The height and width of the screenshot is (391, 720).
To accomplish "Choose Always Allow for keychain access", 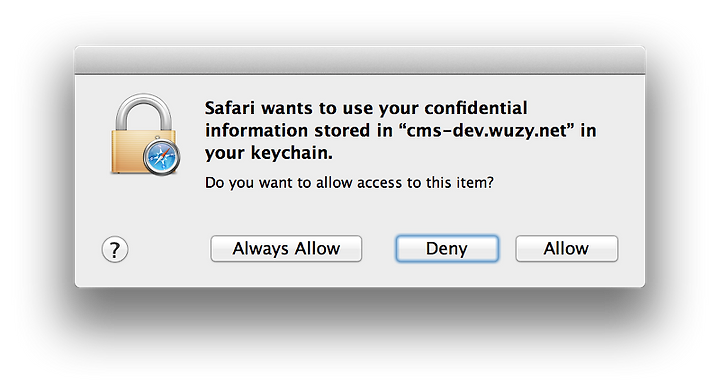I will tap(286, 249).
